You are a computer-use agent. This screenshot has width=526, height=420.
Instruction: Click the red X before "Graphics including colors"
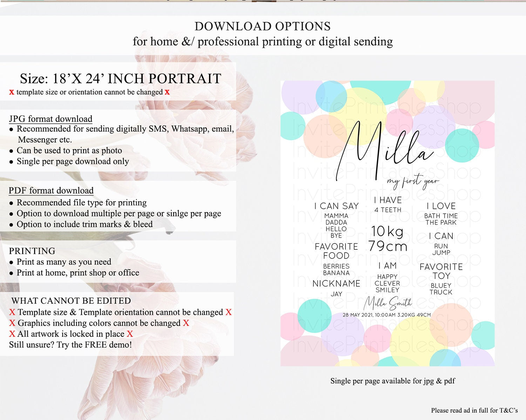12,323
